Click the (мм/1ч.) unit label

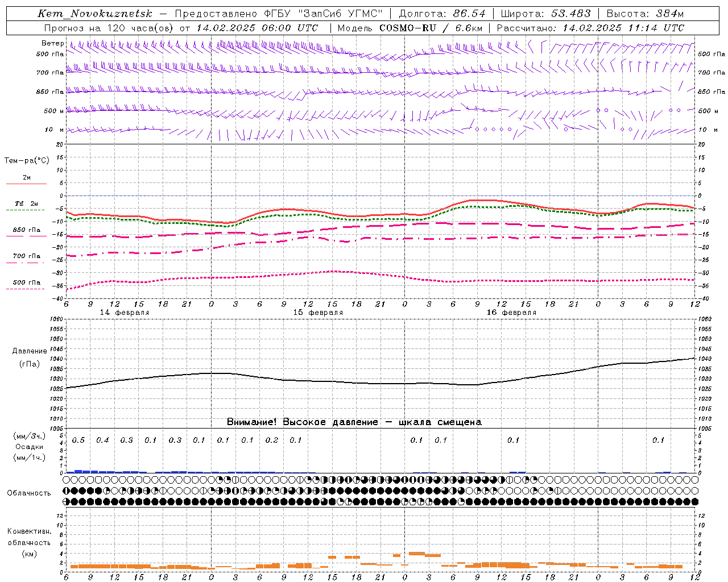click(x=30, y=458)
